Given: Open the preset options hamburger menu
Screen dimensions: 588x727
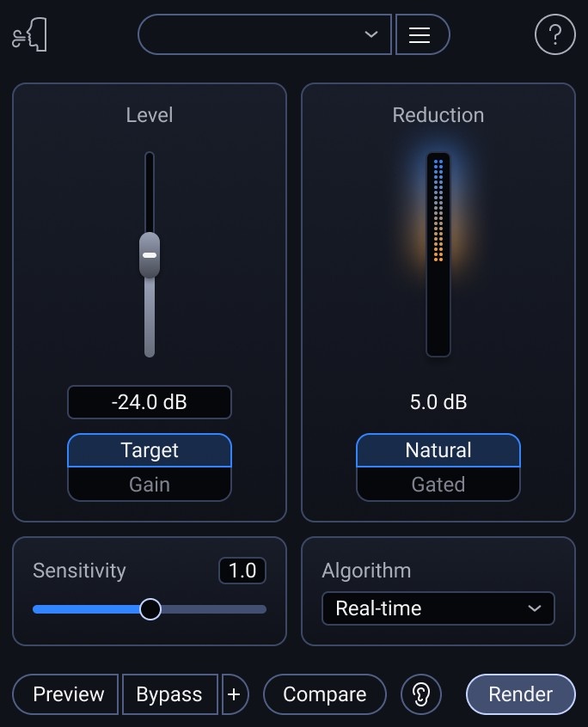Looking at the screenshot, I should pos(422,34).
